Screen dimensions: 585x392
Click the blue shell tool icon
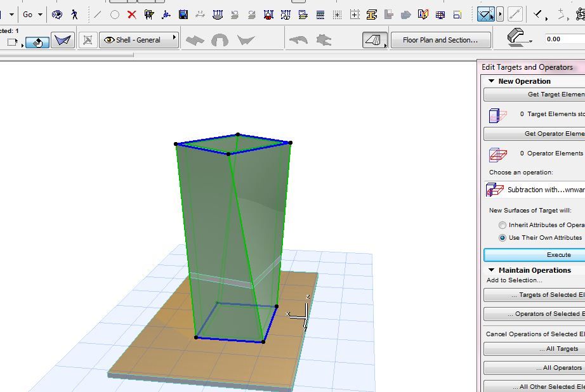pos(63,40)
